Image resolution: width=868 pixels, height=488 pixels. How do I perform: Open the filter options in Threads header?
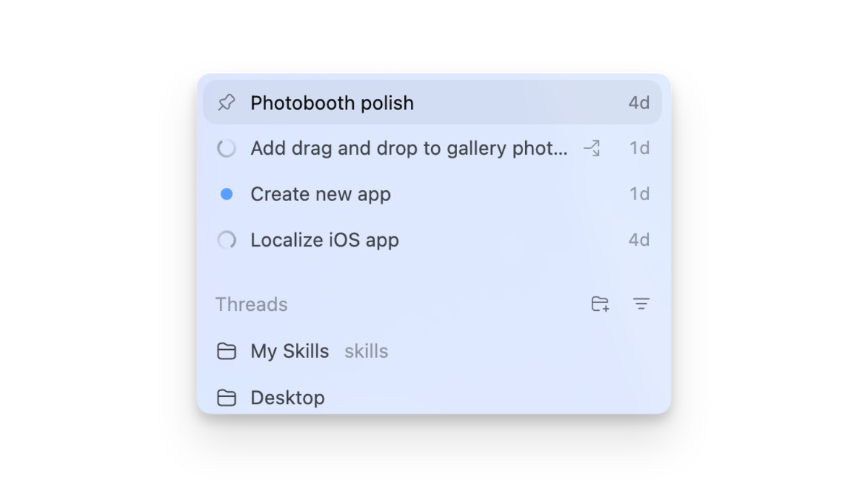click(641, 304)
